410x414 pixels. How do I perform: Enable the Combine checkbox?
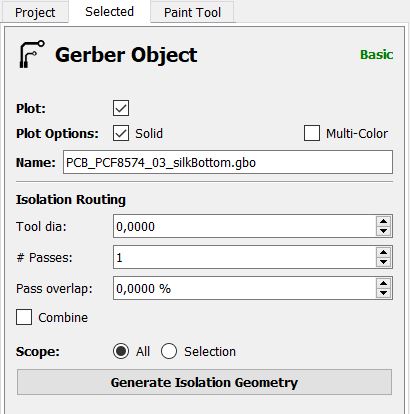coord(24,317)
